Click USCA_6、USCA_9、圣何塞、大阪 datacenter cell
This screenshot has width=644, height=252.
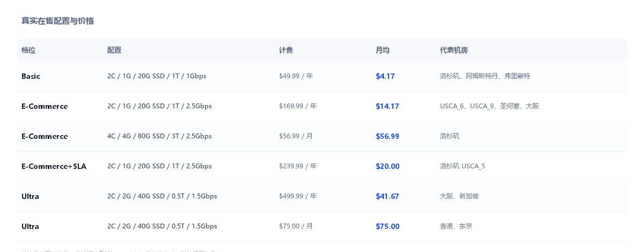(489, 106)
